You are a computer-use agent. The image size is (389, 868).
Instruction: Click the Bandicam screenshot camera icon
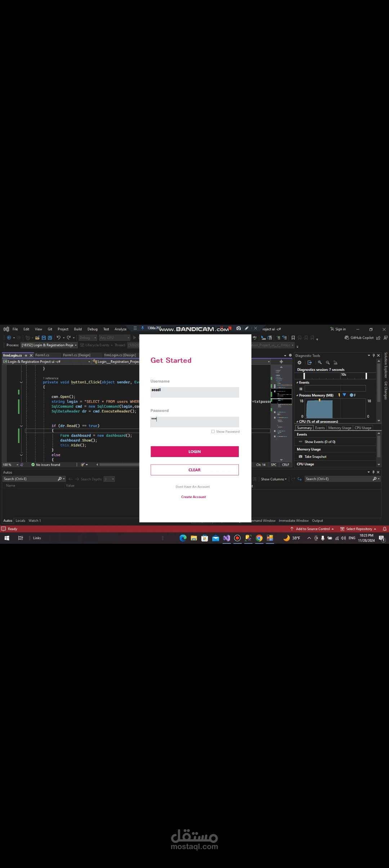[238, 328]
